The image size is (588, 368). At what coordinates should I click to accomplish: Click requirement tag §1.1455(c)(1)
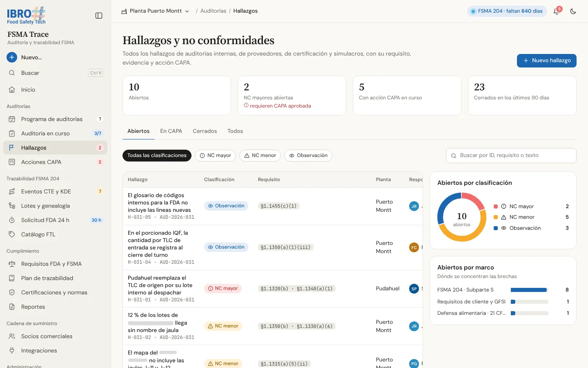pyautogui.click(x=278, y=206)
